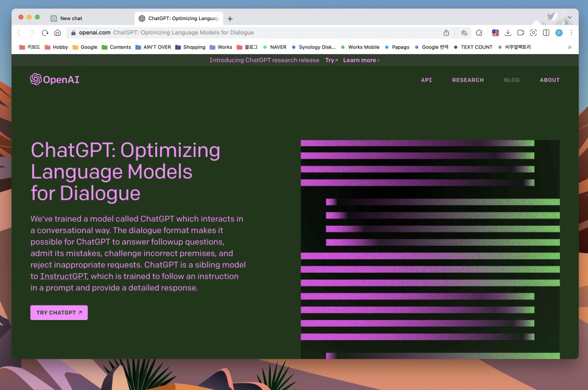Image resolution: width=588 pixels, height=390 pixels.
Task: Follow the InstructGPT link
Action: tap(64, 276)
